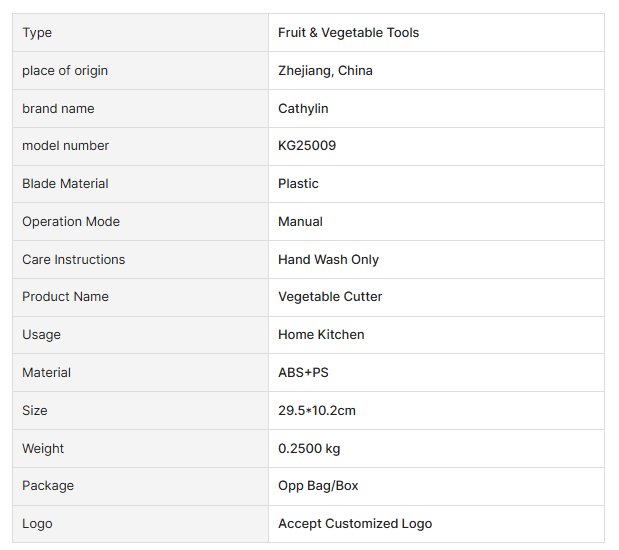The height and width of the screenshot is (550, 619).
Task: Click the 'Accept Customized Logo' text
Action: tap(355, 524)
